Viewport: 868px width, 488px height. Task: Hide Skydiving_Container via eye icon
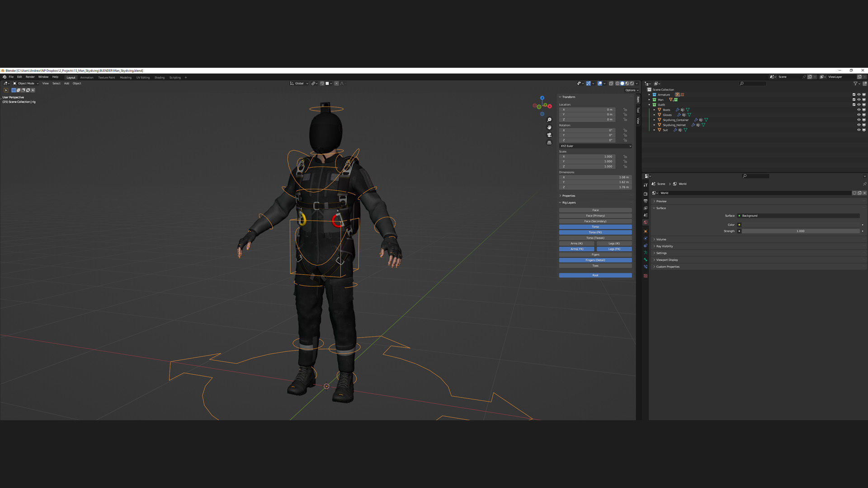coord(859,120)
